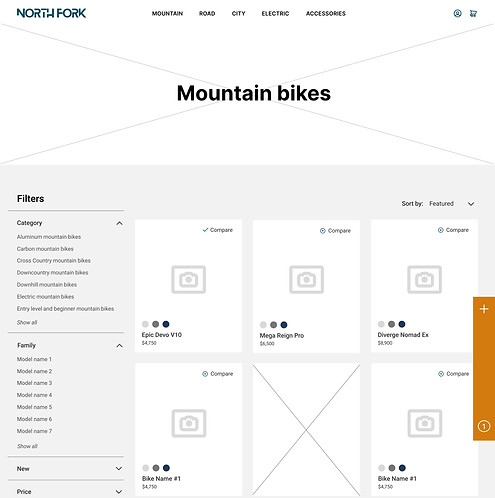
Task: Click the circled 1 counter on orange panel
Action: (x=484, y=426)
